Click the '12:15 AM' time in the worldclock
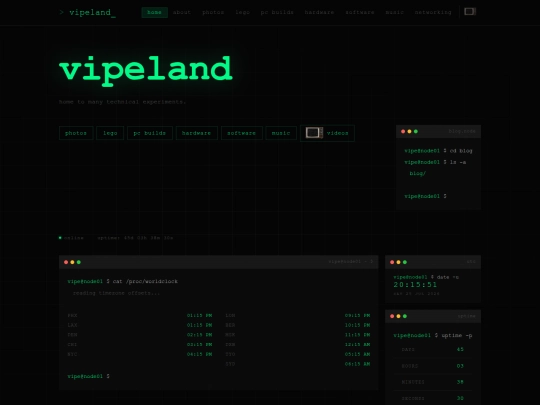The width and height of the screenshot is (540, 405). pos(357,344)
